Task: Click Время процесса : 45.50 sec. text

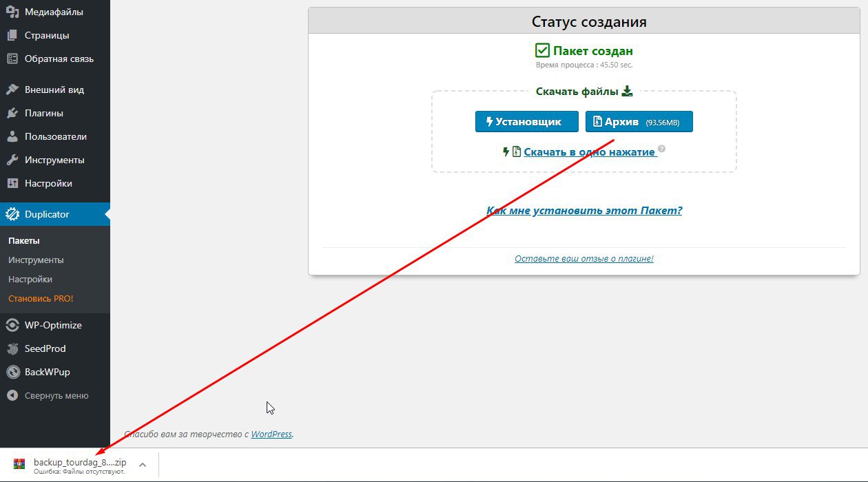Action: click(x=584, y=65)
